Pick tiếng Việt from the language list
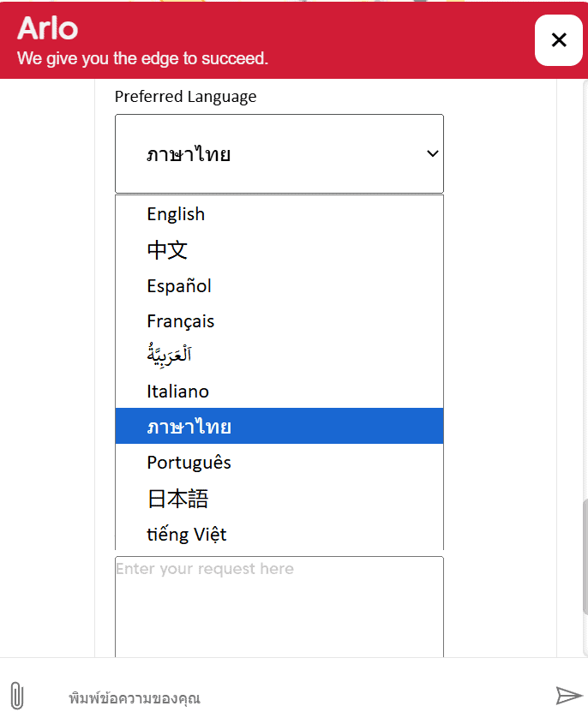 (x=186, y=535)
